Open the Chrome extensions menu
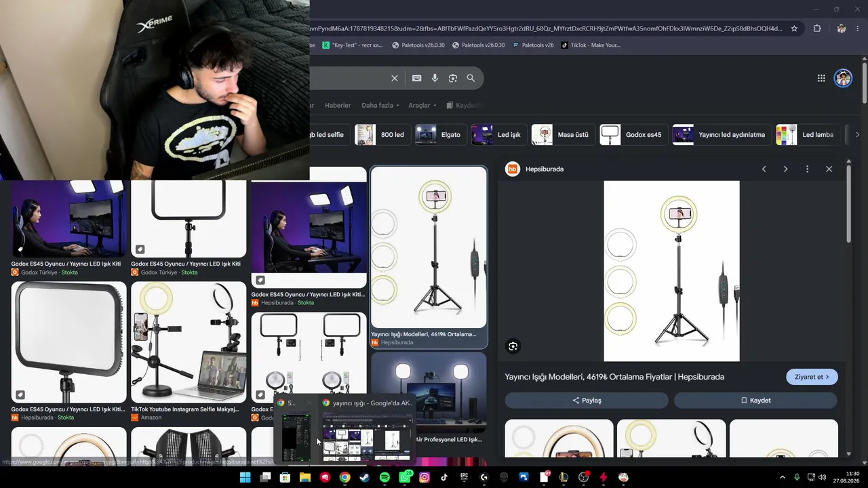Screen dimensions: 868x488 [x=817, y=28]
